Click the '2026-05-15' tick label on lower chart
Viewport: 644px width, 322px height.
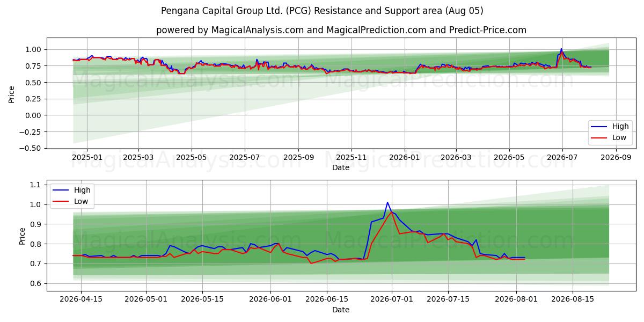point(203,300)
